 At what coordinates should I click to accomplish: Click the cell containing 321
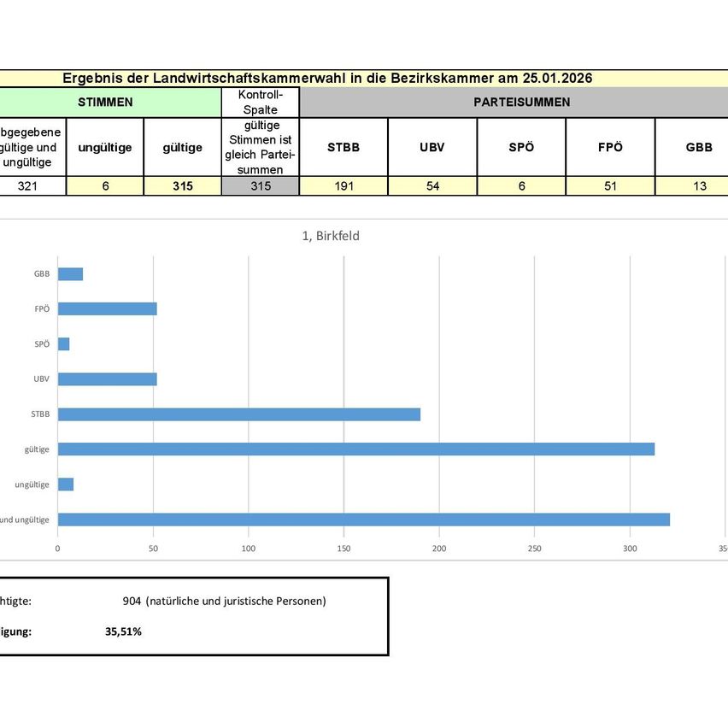32,186
